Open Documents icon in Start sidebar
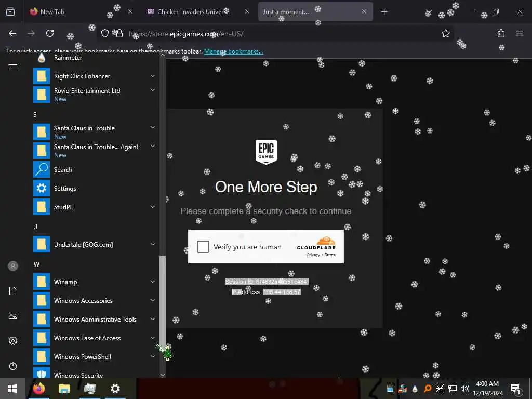 click(x=13, y=291)
